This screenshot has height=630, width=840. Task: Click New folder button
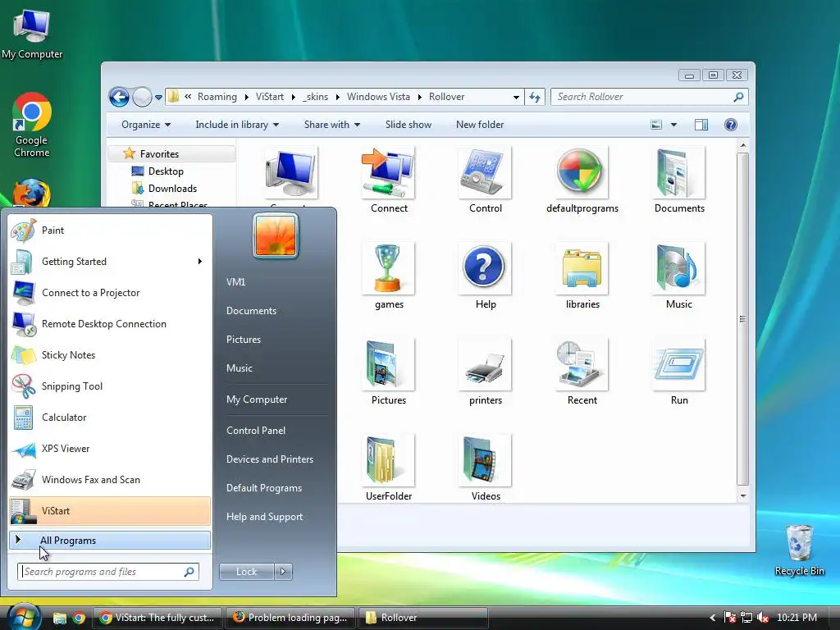pyautogui.click(x=480, y=125)
